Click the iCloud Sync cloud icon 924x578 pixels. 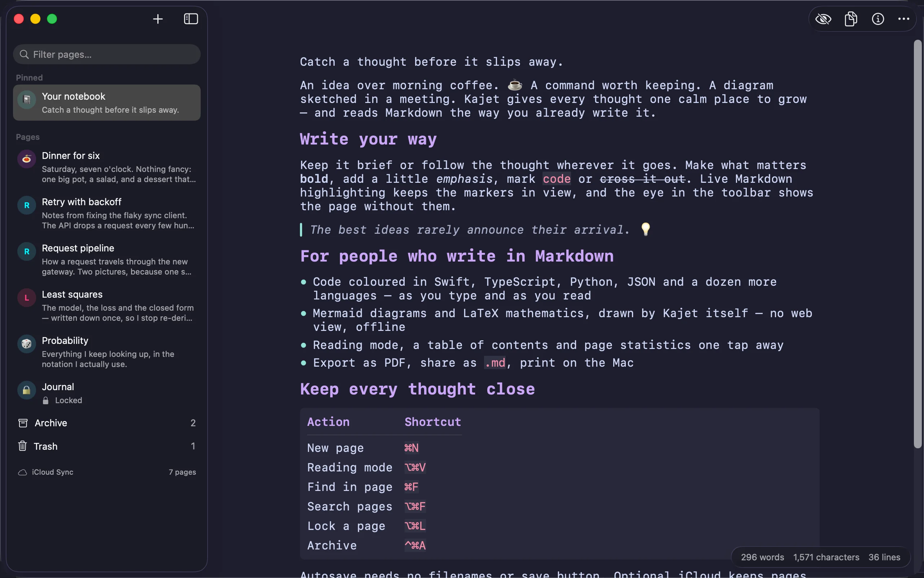coord(22,473)
